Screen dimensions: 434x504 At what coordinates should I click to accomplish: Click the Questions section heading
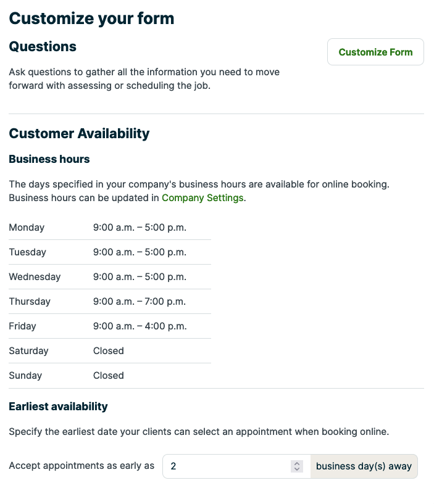point(42,47)
